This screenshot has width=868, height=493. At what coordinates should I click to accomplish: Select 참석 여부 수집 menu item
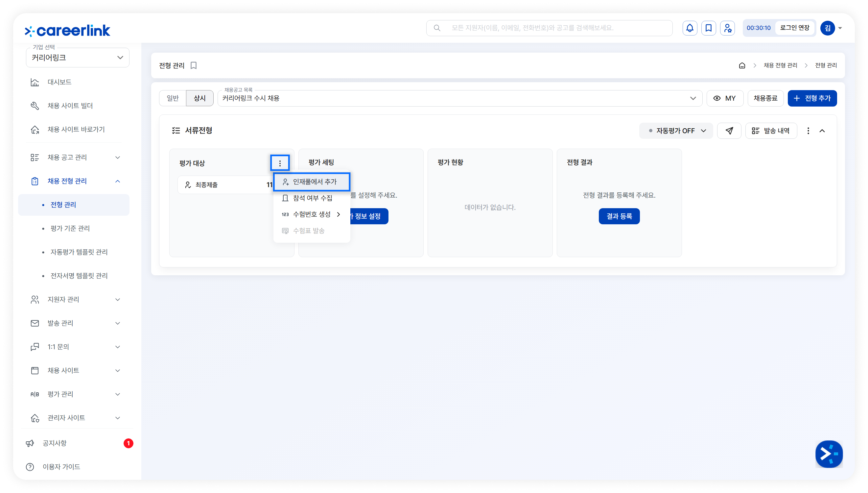coord(312,198)
